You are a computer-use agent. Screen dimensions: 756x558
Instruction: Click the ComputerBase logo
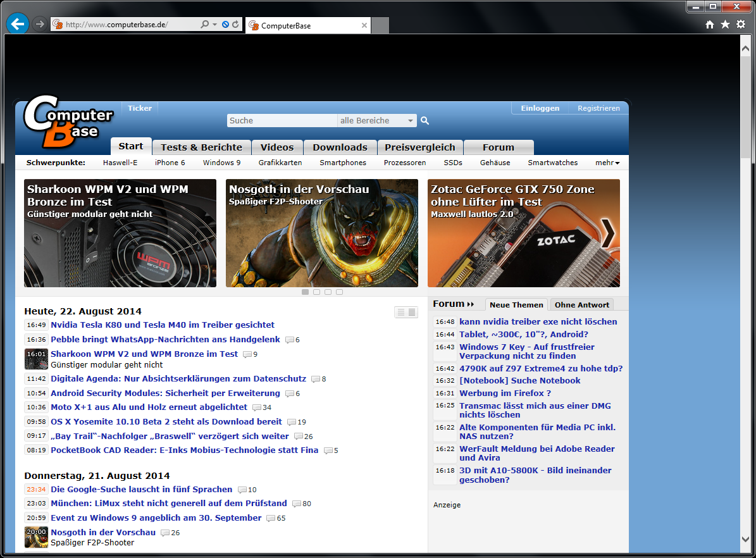point(68,121)
